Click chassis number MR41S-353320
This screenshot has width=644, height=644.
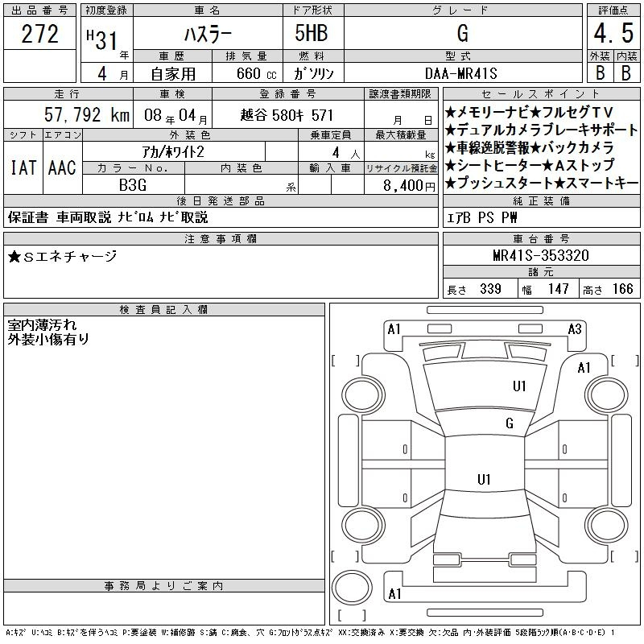click(541, 255)
